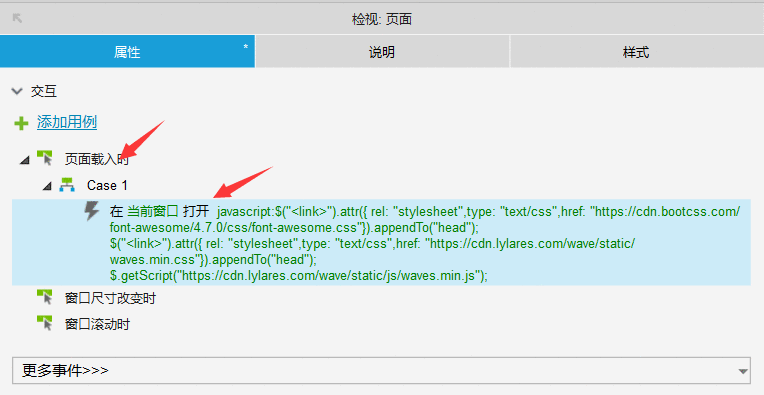The image size is (764, 395).
Task: Click the lightning bolt action icon
Action: pyautogui.click(x=92, y=211)
